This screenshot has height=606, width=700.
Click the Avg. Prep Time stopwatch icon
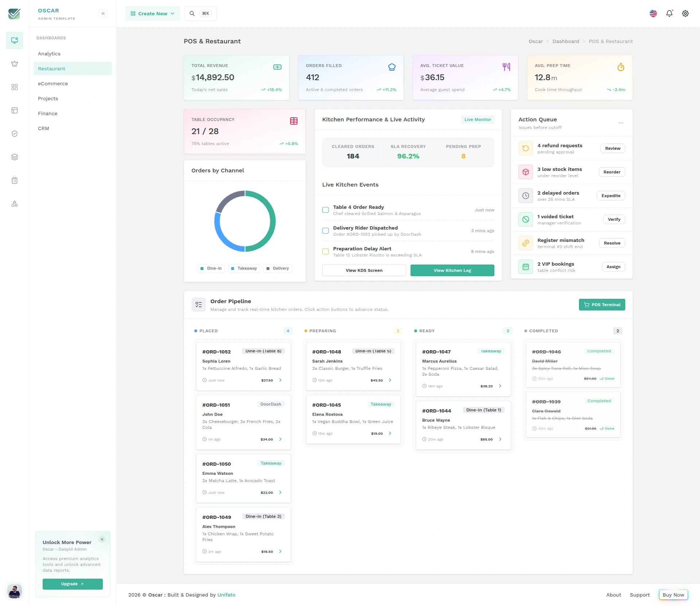(621, 67)
